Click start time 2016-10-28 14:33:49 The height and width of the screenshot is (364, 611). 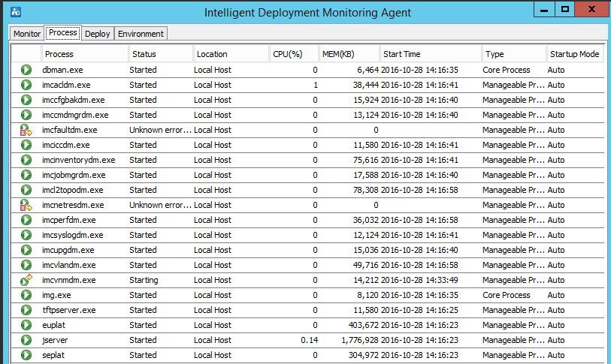419,280
